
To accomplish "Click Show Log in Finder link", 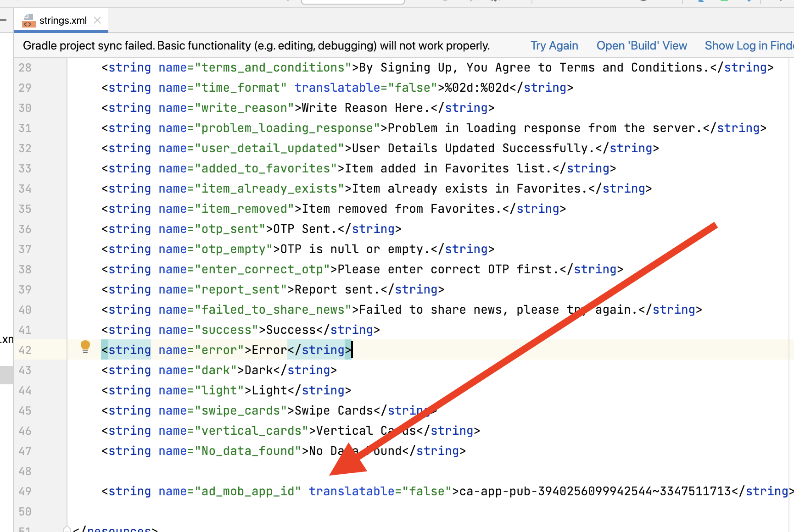I will (x=748, y=46).
